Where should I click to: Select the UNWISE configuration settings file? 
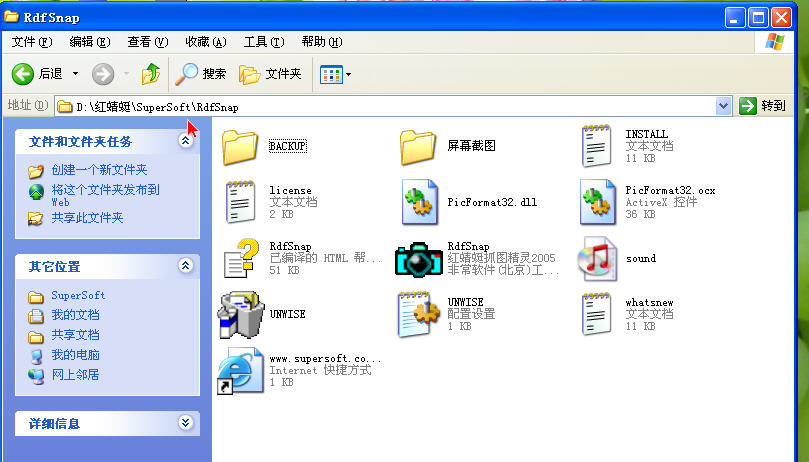point(420,314)
